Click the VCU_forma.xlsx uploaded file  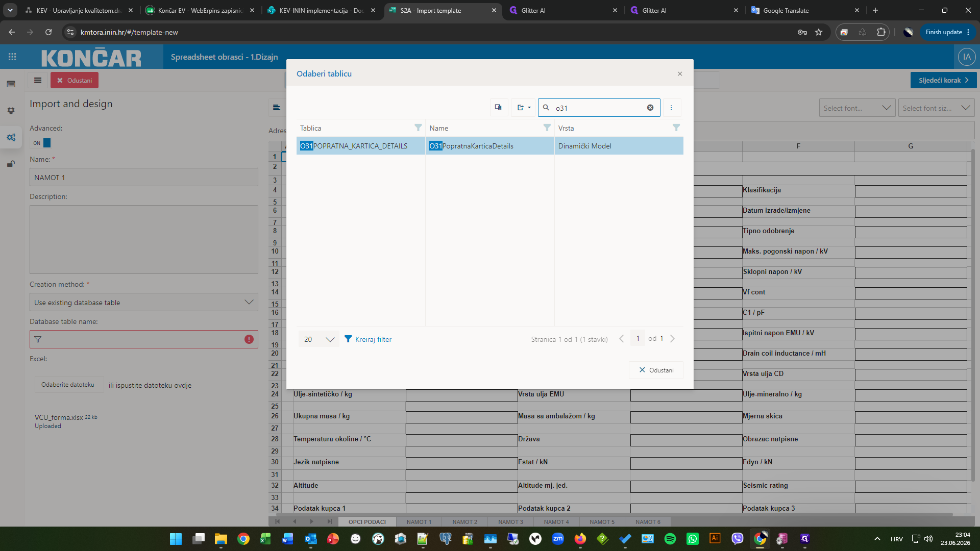point(59,417)
